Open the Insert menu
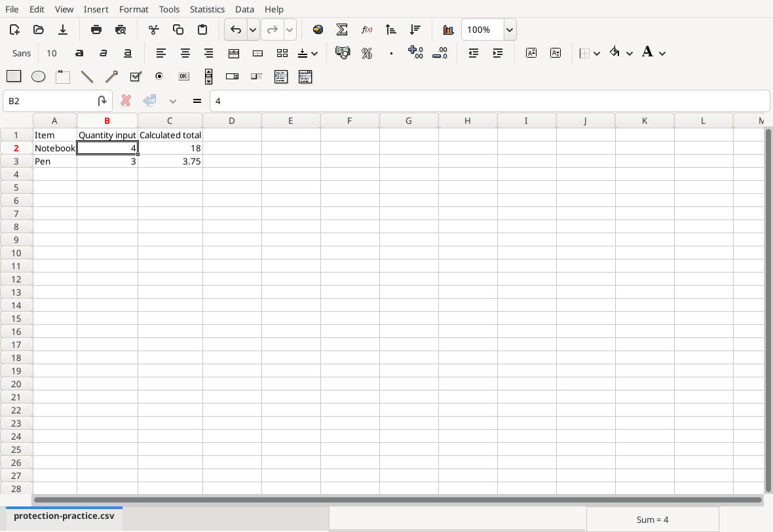Screen dimensions: 773x532 pos(96,9)
